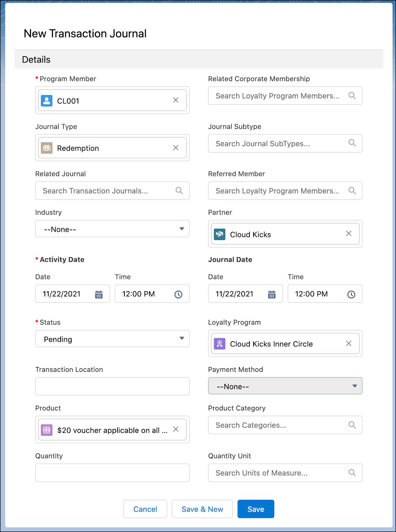The image size is (396, 532).
Task: Open the Payment Method dropdown
Action: pyautogui.click(x=285, y=386)
